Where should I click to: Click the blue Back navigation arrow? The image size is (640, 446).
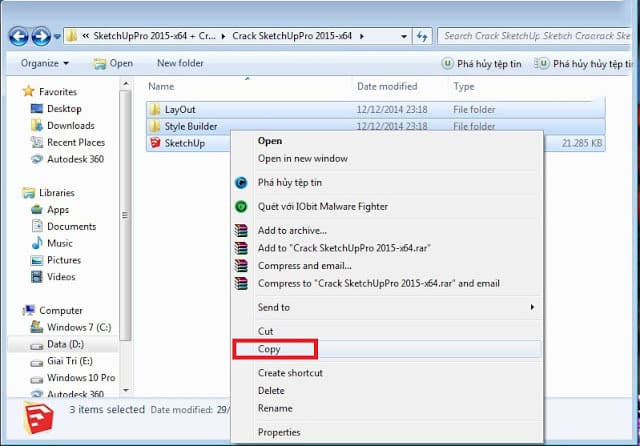click(x=18, y=37)
